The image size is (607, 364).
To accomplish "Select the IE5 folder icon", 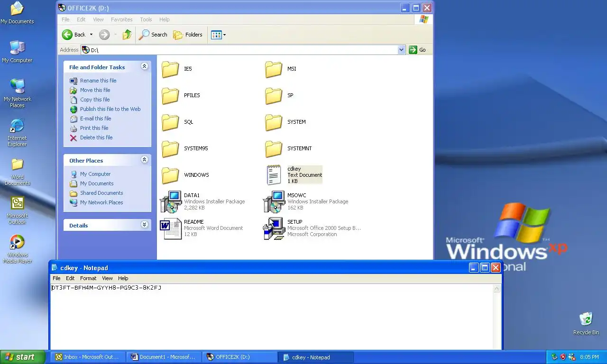I will (170, 69).
